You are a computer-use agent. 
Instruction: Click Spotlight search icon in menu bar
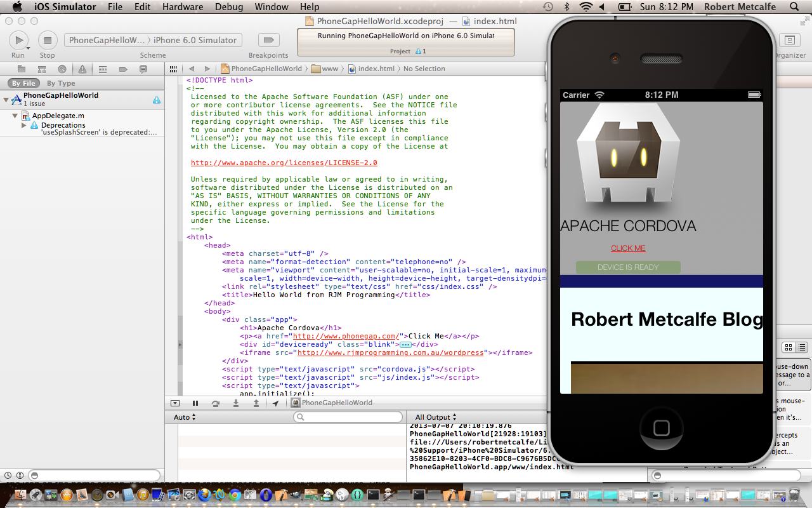tap(794, 7)
